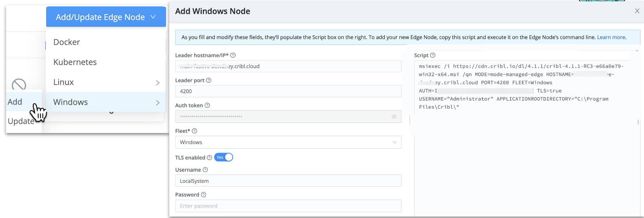Open the Add/Update Edge Node dropdown
The height and width of the screenshot is (218, 644).
pos(106,17)
